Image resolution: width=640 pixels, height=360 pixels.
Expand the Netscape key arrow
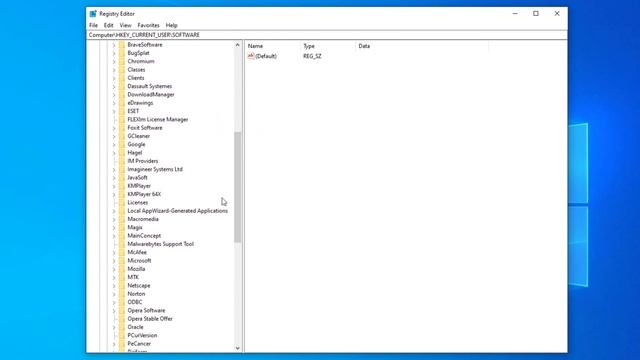coord(114,285)
